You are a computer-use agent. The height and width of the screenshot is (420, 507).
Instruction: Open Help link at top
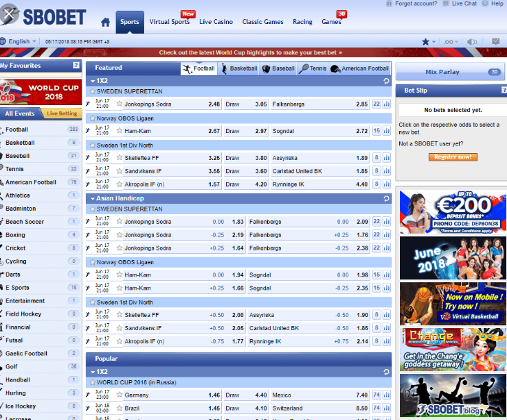497,3
